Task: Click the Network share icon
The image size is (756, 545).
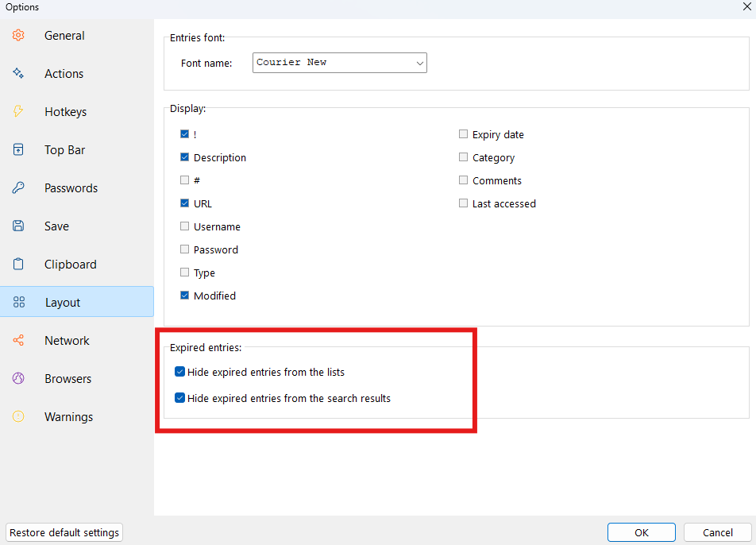Action: (x=18, y=340)
